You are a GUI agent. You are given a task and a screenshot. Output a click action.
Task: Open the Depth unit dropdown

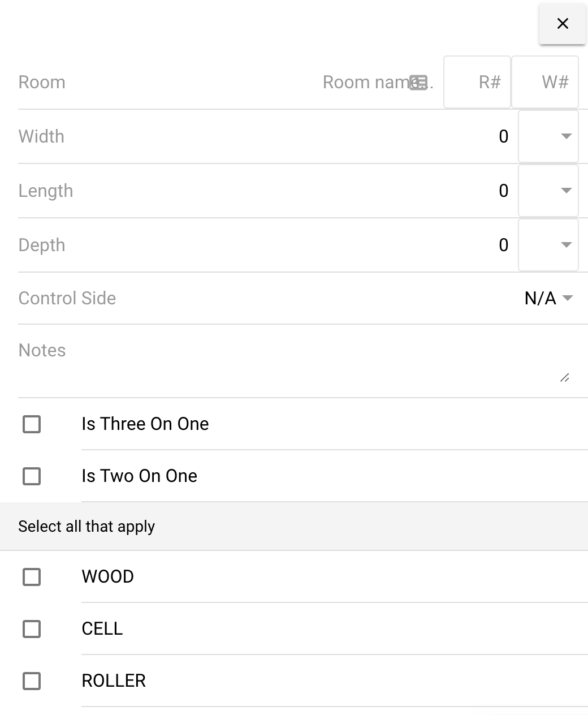pos(565,244)
